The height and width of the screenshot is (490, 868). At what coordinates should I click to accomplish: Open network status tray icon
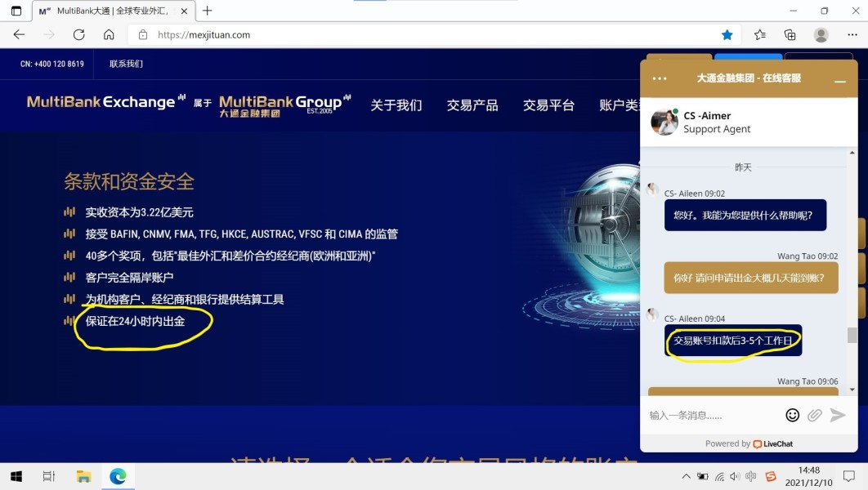(719, 476)
